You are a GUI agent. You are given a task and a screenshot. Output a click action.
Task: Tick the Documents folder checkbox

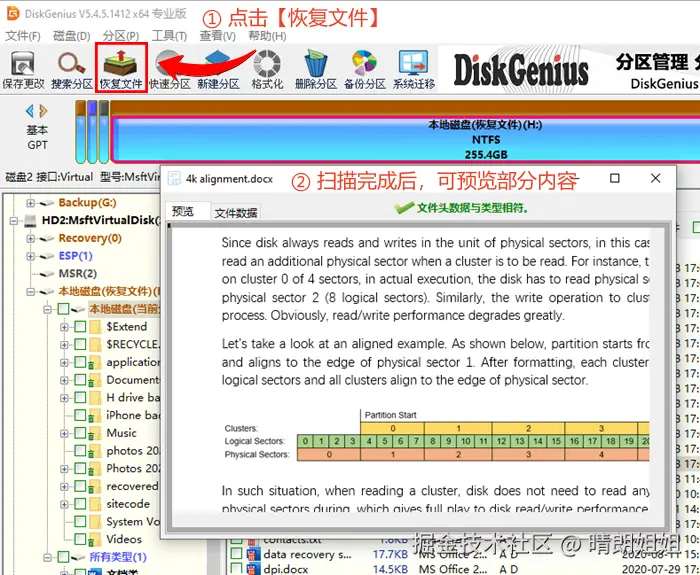coord(80,380)
